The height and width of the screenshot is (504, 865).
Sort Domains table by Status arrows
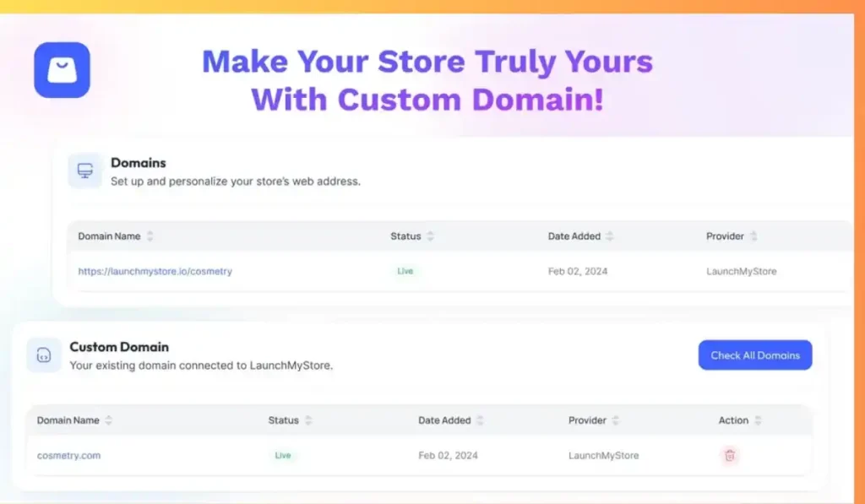pos(430,236)
